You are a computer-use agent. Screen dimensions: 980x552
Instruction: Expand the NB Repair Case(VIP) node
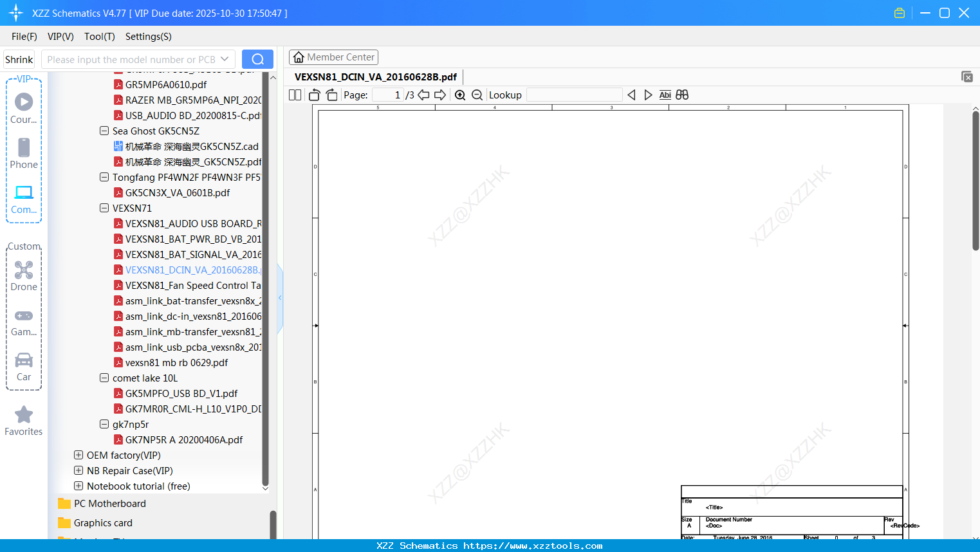(79, 470)
